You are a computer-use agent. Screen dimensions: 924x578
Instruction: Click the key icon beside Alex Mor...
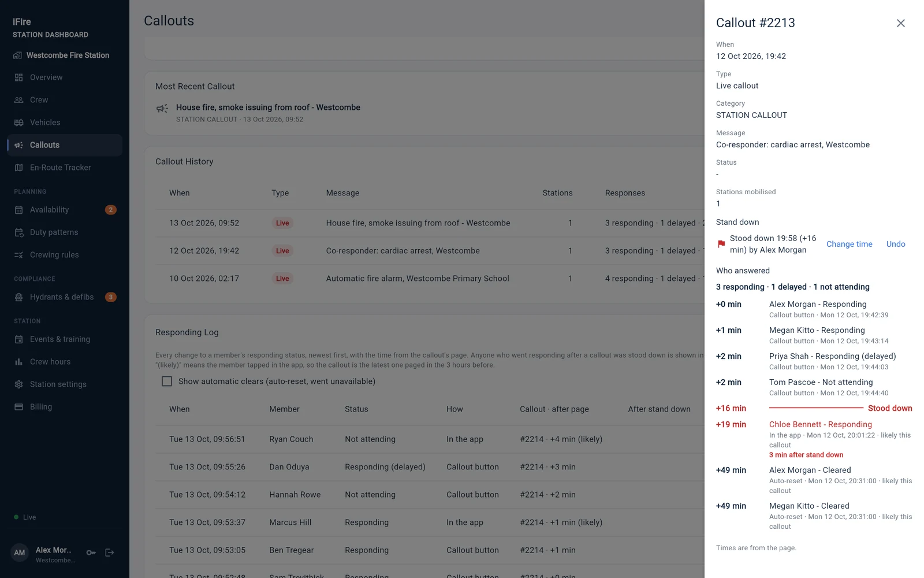coord(91,553)
